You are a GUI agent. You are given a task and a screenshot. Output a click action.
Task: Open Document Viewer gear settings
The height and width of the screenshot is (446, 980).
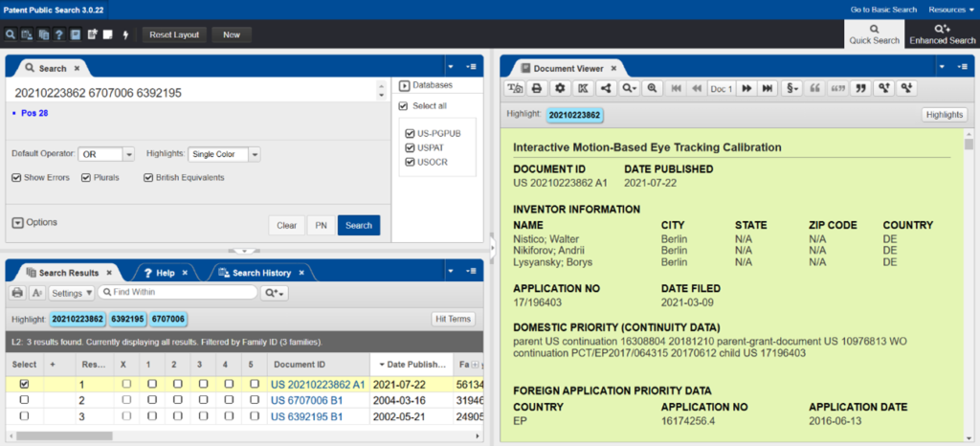[560, 89]
